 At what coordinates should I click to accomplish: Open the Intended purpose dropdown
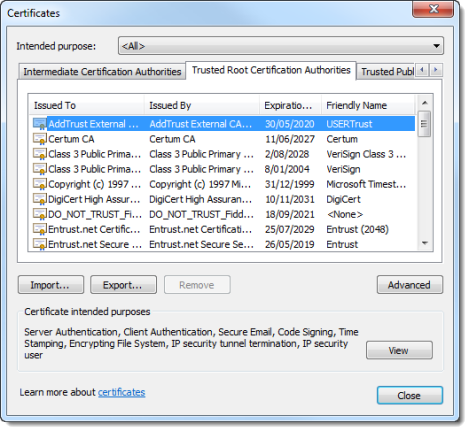(x=281, y=46)
